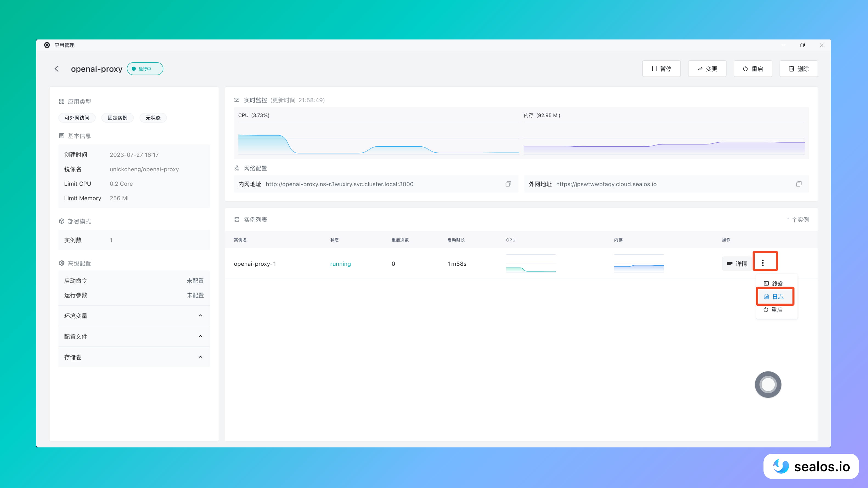Open the 变更 update button
Screen dimensions: 868x488
(707, 69)
